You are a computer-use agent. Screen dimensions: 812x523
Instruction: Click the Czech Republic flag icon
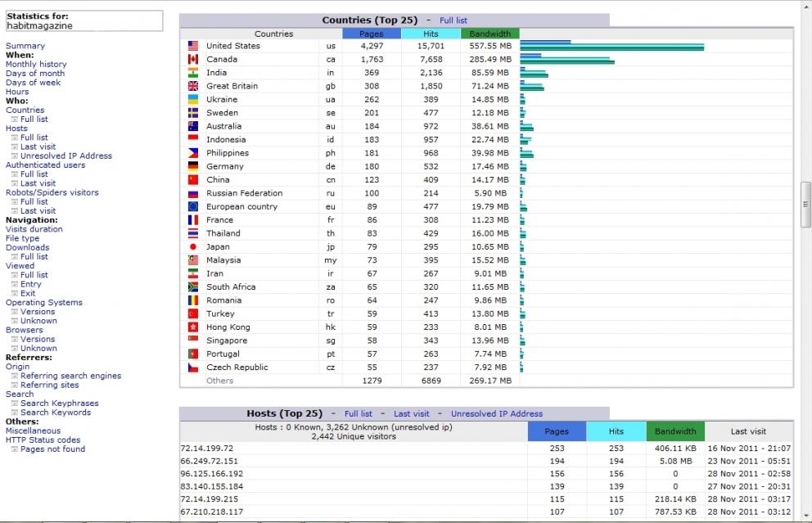pyautogui.click(x=193, y=367)
